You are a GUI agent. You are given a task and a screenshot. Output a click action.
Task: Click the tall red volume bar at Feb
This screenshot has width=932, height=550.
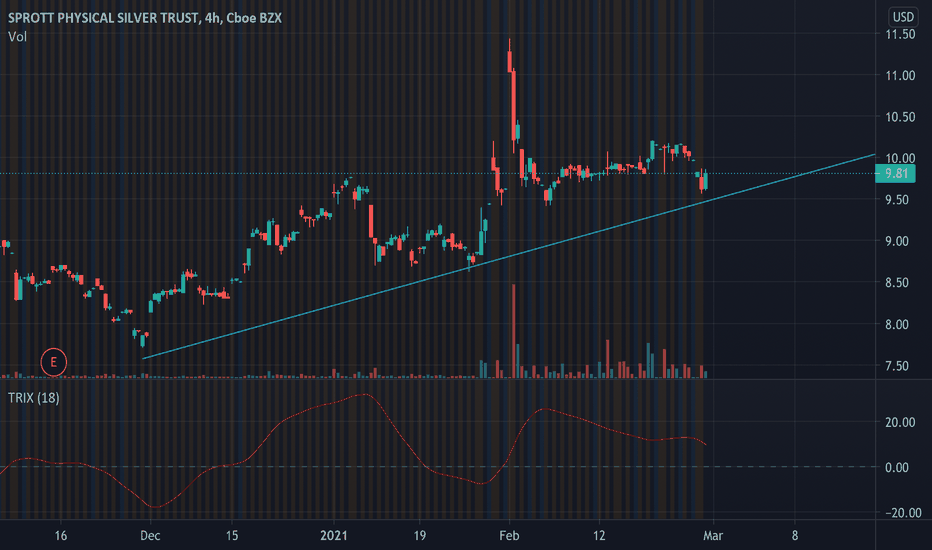tap(514, 331)
